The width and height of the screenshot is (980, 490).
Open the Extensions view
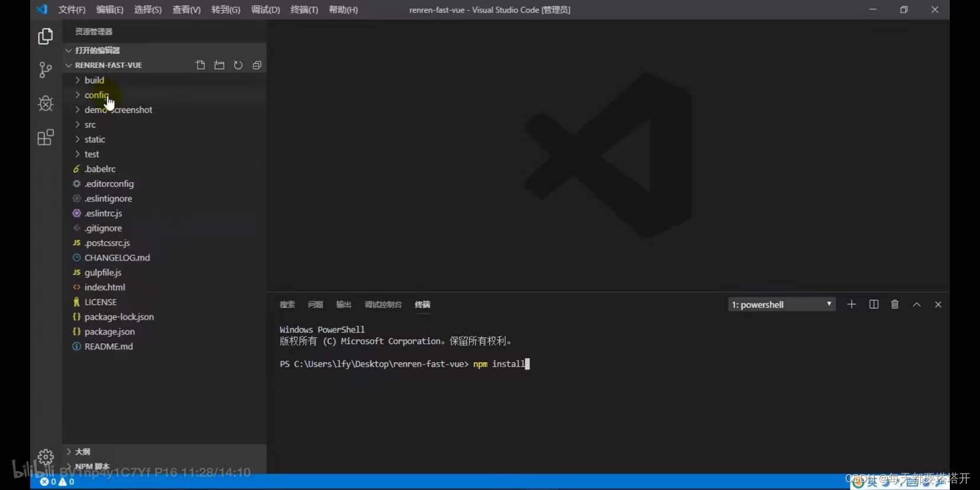[x=46, y=137]
